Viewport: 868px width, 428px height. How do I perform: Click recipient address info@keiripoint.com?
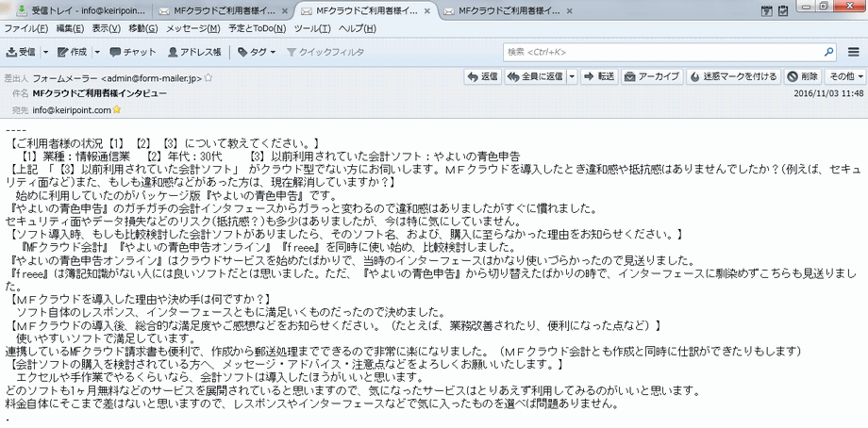coord(72,110)
